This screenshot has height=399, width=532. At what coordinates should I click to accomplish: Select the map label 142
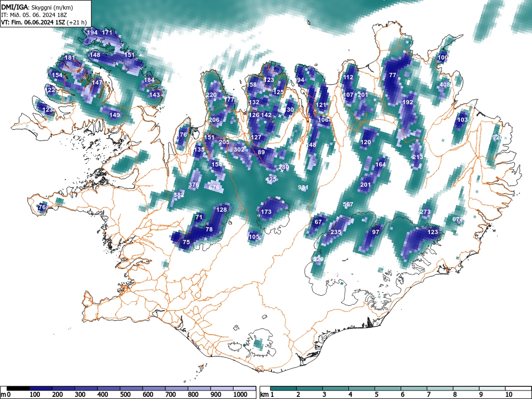pos(267,115)
